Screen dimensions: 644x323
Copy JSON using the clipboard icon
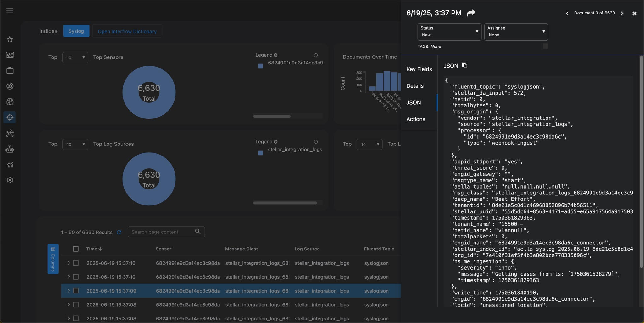[x=464, y=65]
